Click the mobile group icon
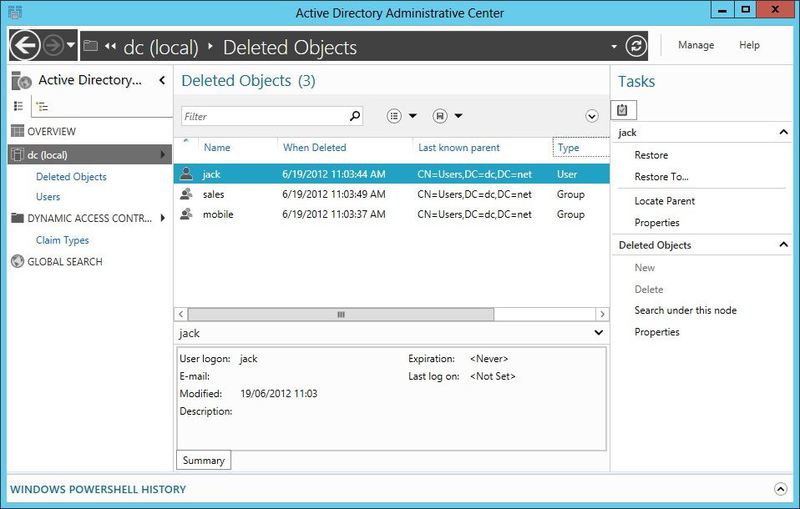800x509 pixels. (186, 214)
